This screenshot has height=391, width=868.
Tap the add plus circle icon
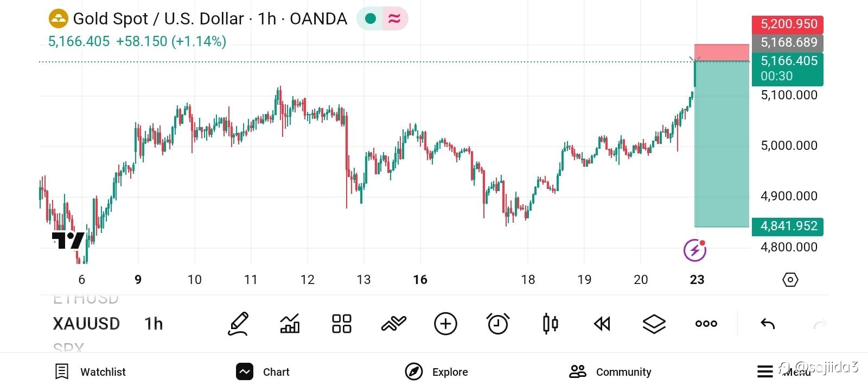coord(445,324)
